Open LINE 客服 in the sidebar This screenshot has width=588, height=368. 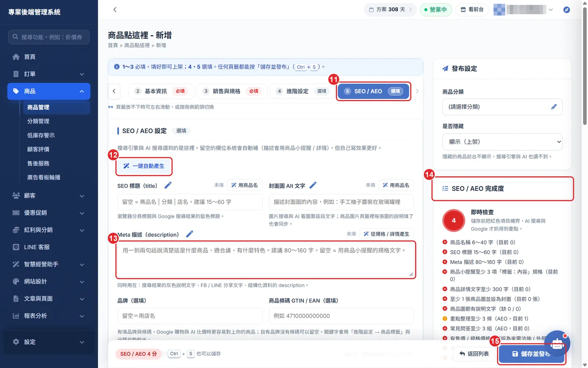click(49, 247)
